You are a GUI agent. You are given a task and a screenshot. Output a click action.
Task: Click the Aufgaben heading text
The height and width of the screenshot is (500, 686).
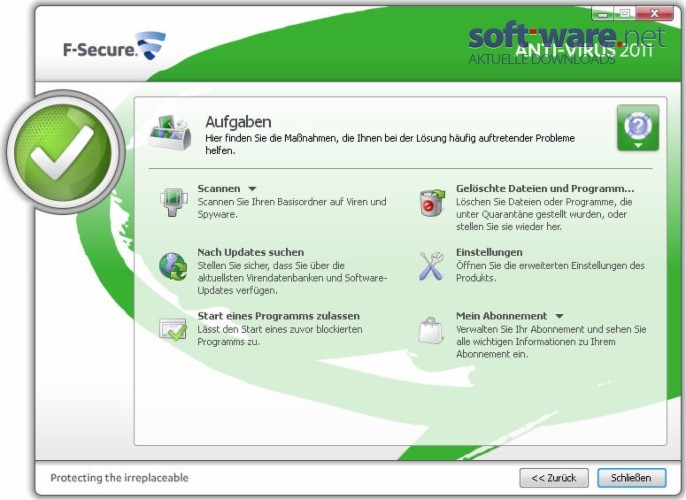pyautogui.click(x=238, y=122)
